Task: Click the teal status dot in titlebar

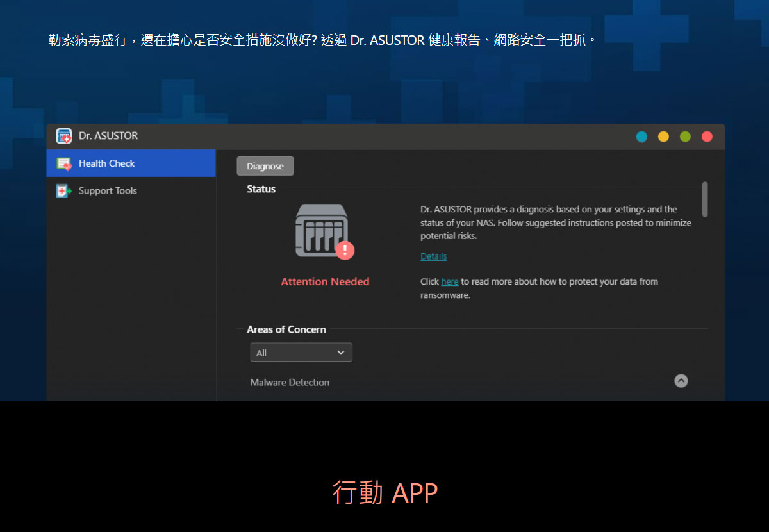Action: (641, 136)
